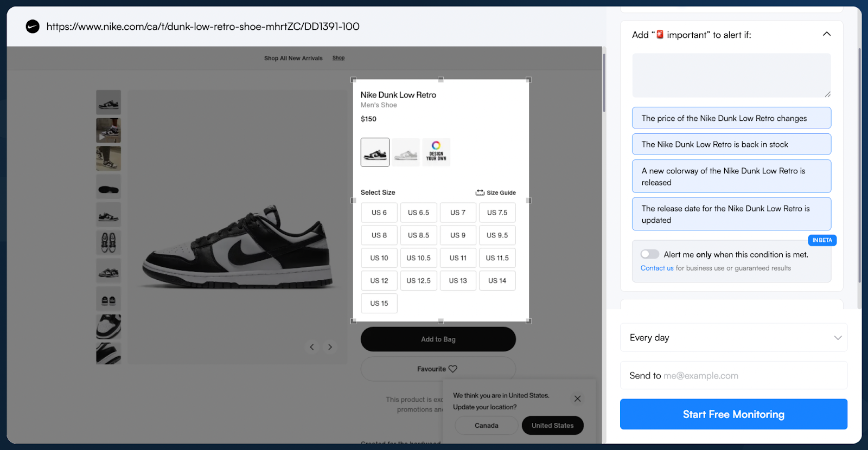Select size US 9.5
This screenshot has width=868, height=450.
pos(497,235)
